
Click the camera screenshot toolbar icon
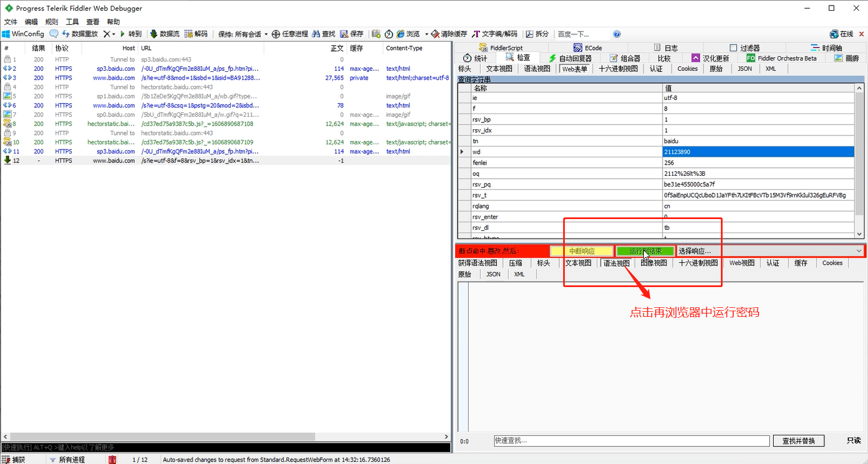tap(376, 34)
